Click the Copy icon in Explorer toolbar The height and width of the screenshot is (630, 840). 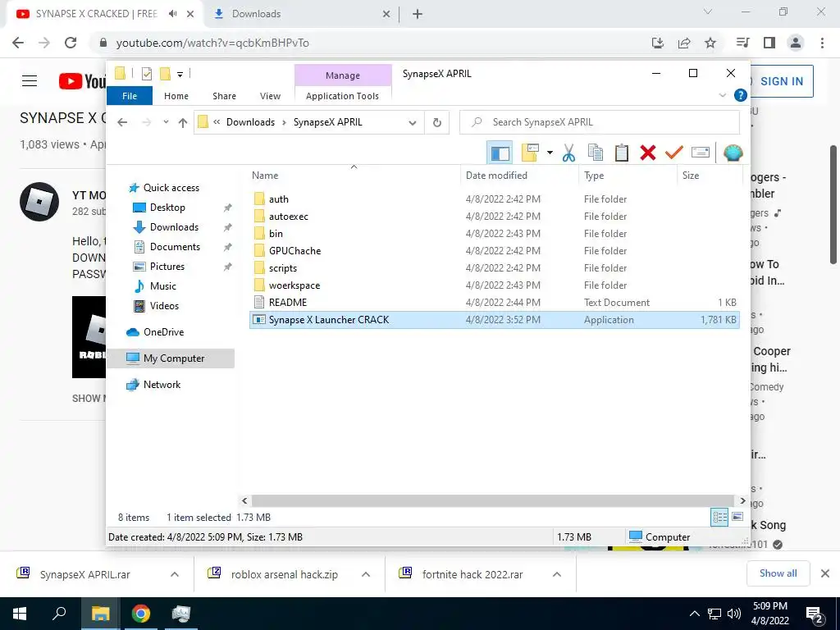596,153
